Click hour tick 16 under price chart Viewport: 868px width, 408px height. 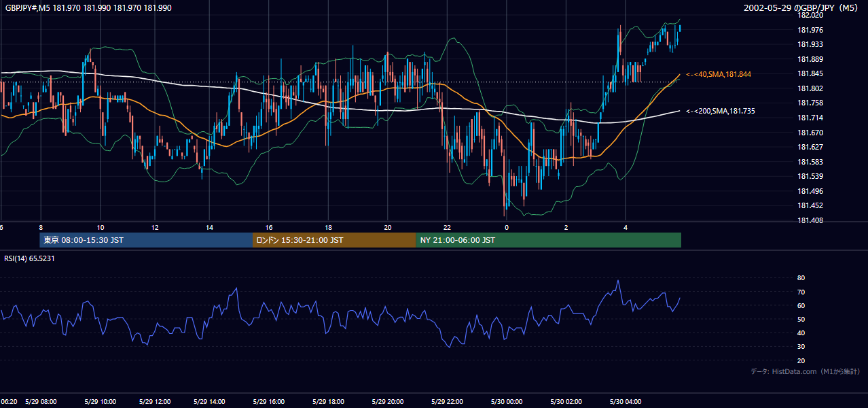(269, 227)
